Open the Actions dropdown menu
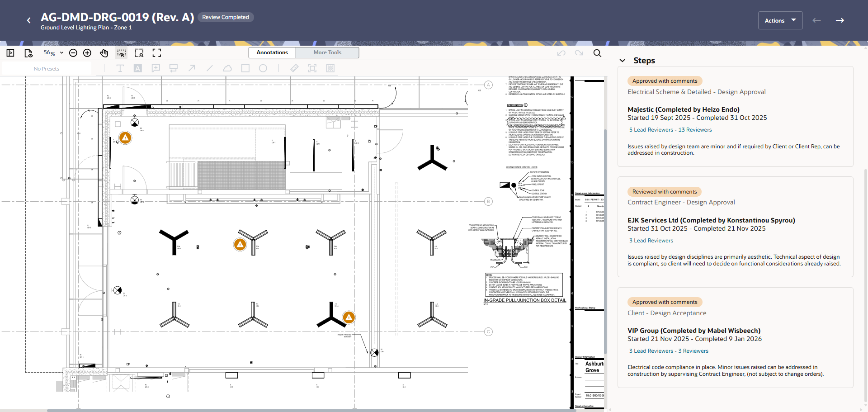This screenshot has width=868, height=412. click(780, 20)
